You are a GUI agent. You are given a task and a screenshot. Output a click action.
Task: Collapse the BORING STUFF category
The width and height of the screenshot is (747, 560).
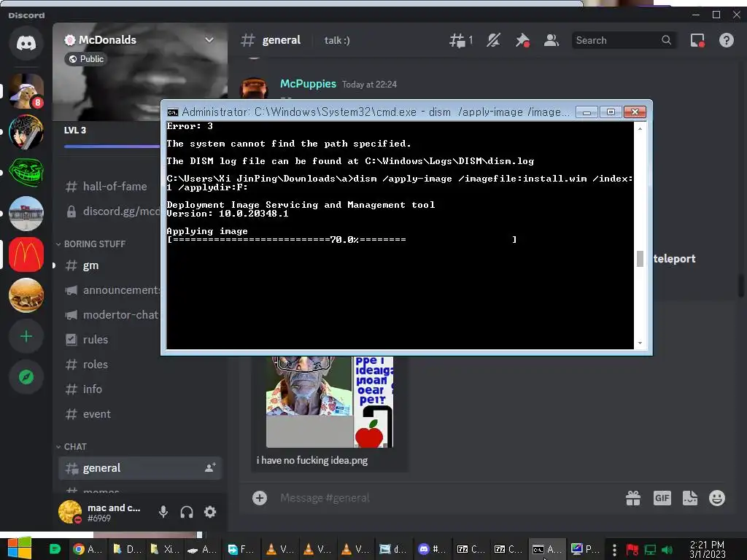tap(91, 244)
